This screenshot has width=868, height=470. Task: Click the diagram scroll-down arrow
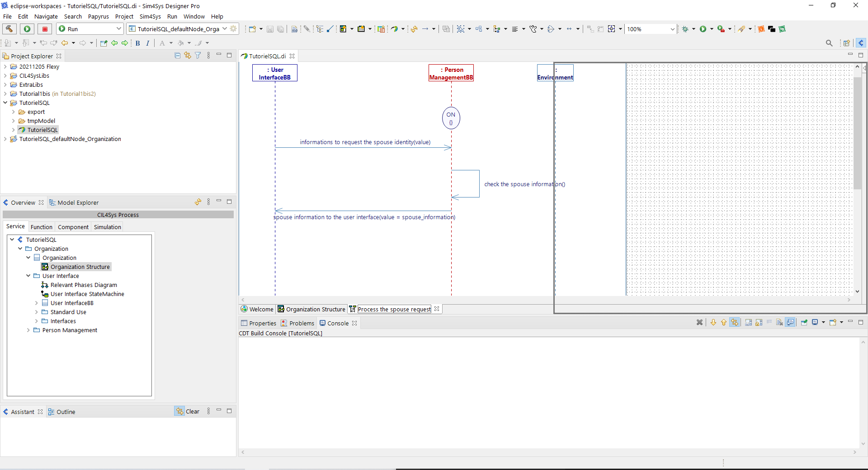tap(857, 291)
